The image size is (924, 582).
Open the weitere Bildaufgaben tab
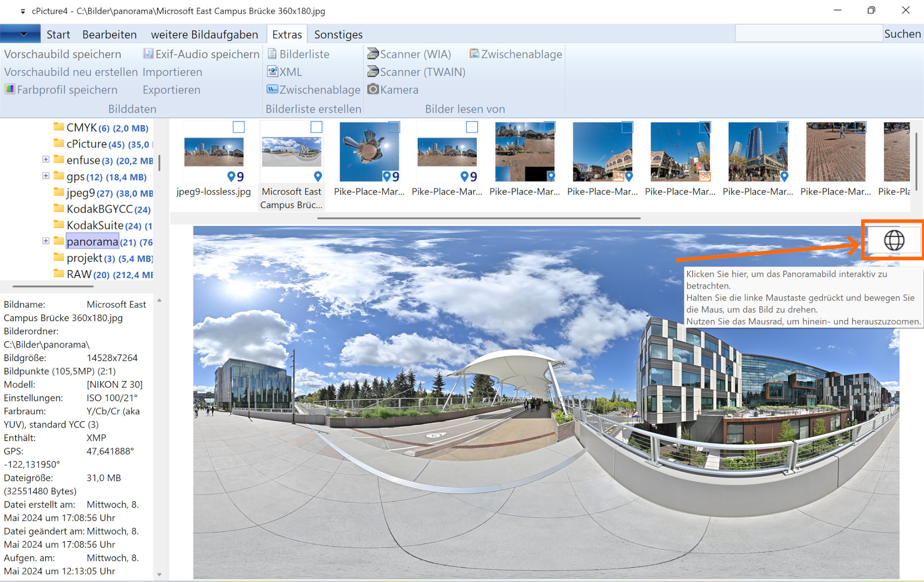[204, 35]
